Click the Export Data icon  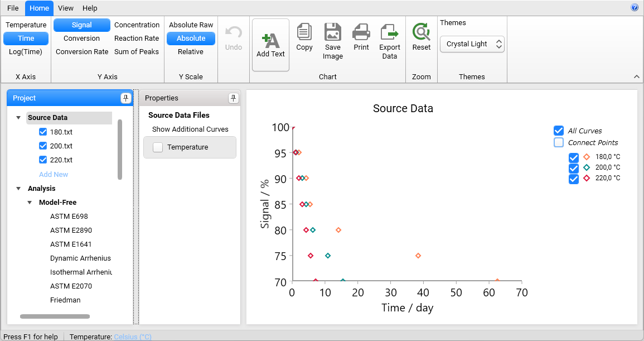tap(389, 32)
